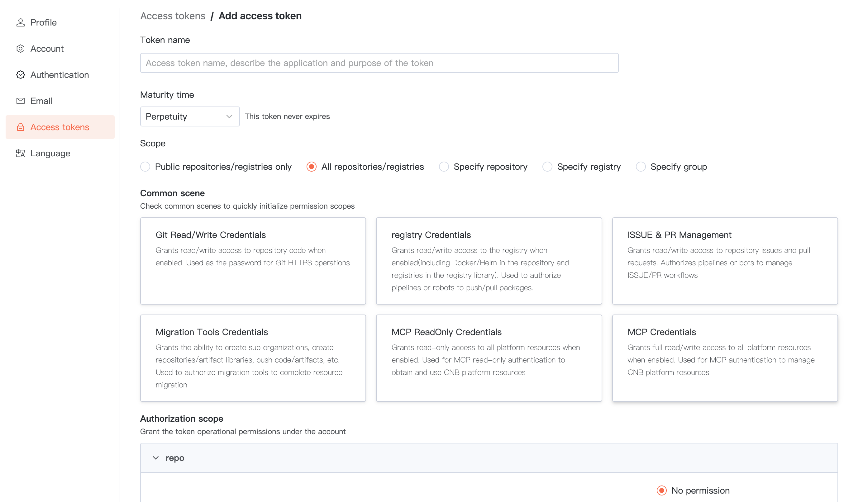The width and height of the screenshot is (868, 502).
Task: Select No permission for repo
Action: [661, 490]
